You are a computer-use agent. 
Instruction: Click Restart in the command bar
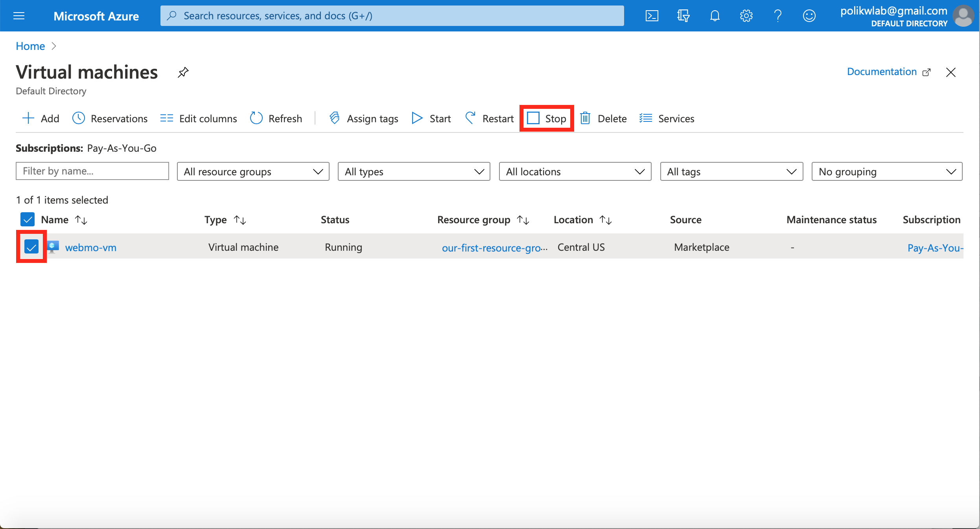click(490, 118)
